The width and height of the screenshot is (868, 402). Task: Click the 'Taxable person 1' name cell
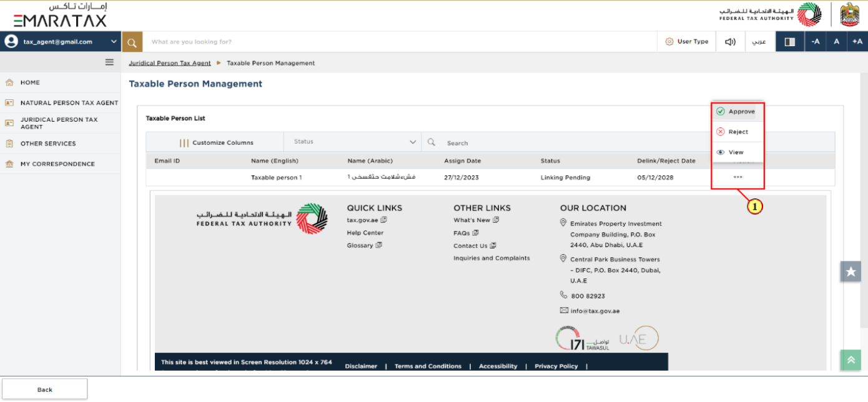pyautogui.click(x=276, y=177)
